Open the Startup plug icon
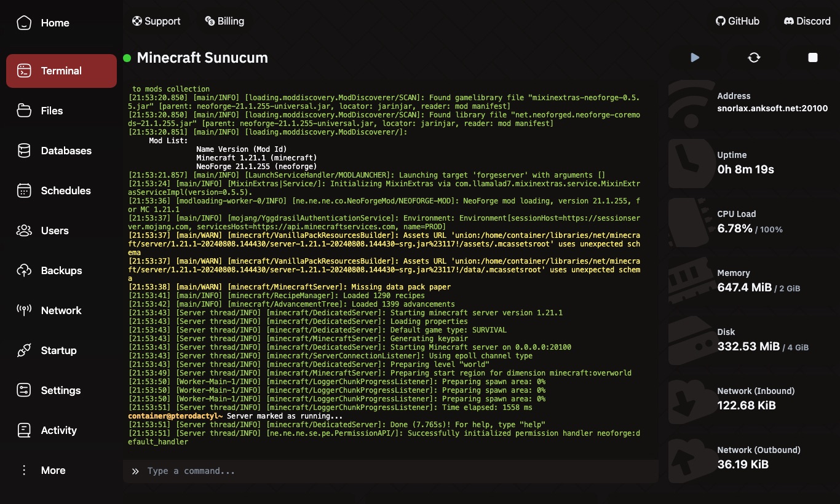This screenshot has width=840, height=504. (x=24, y=350)
